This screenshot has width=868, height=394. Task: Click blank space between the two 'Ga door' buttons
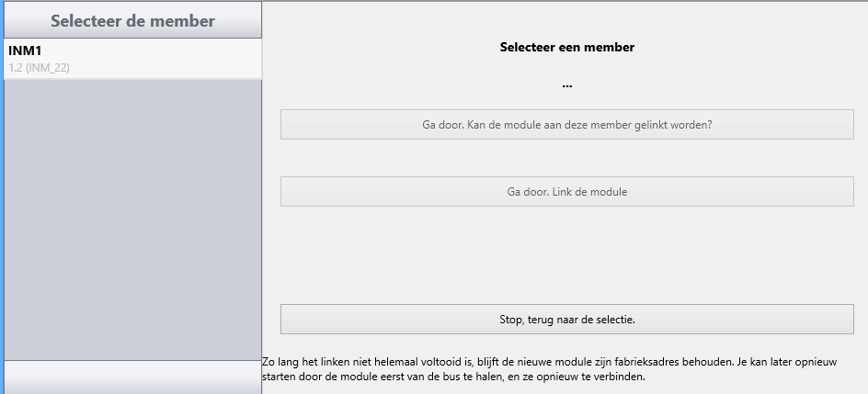[566, 158]
